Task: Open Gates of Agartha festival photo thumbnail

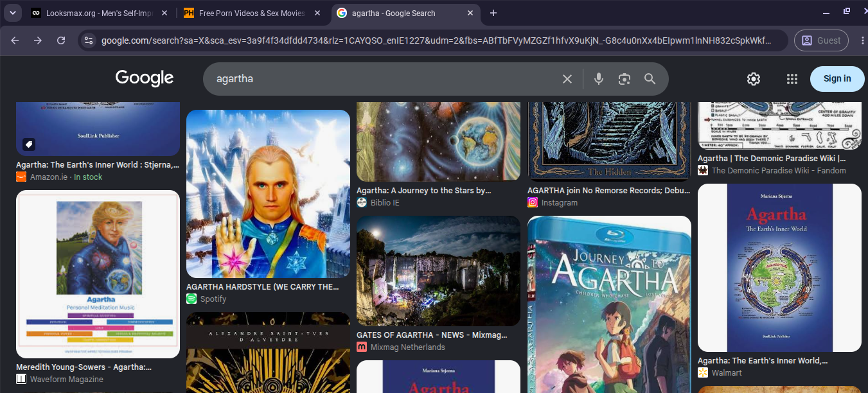Action: (x=438, y=271)
